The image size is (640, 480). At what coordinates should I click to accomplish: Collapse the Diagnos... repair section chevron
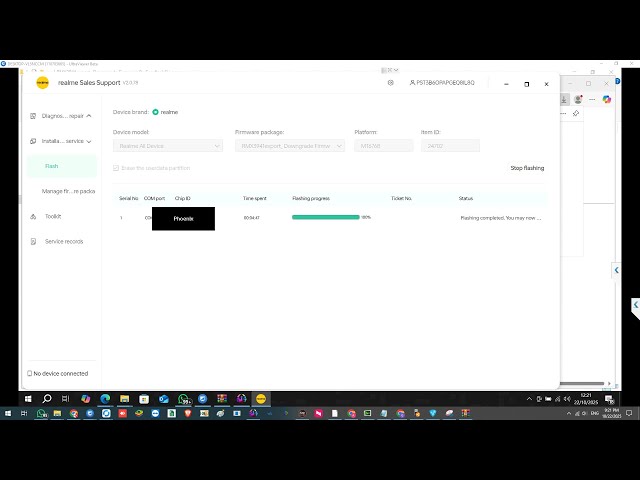pos(89,116)
